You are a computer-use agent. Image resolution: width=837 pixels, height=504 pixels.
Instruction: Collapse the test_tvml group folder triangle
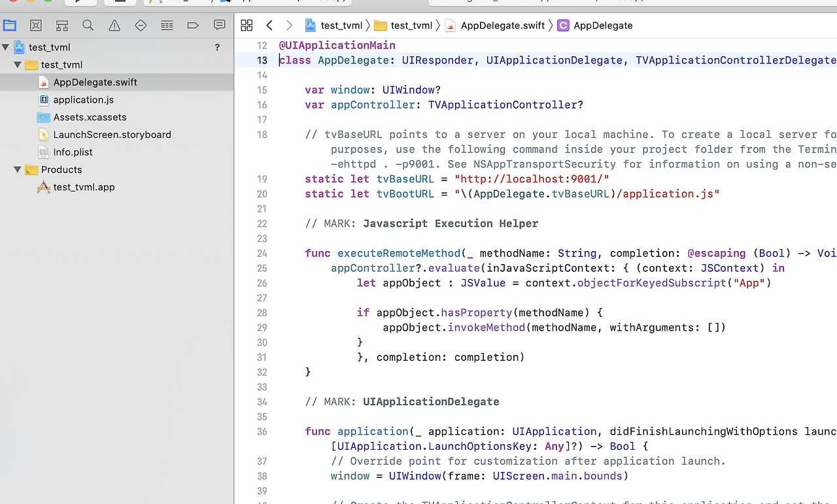point(18,65)
